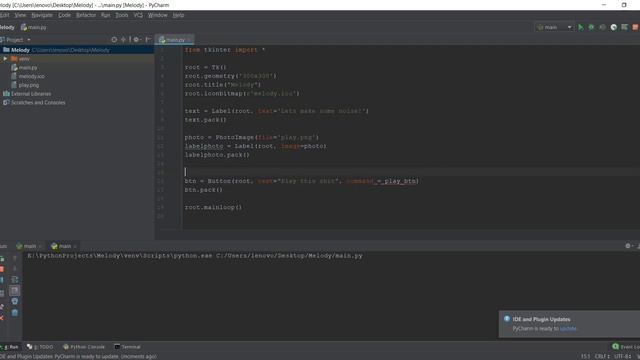This screenshot has width=640, height=360.
Task: Click the update link in notification
Action: click(x=568, y=329)
